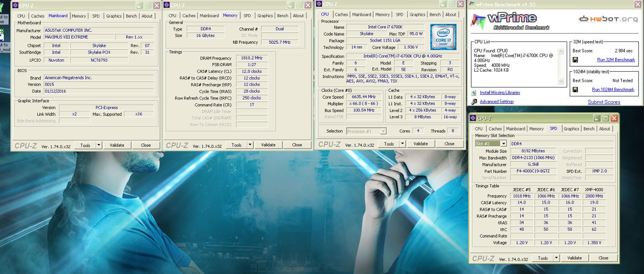This screenshot has height=274, width=644.
Task: Click the Advanced Settings wrench icon
Action: (x=474, y=102)
